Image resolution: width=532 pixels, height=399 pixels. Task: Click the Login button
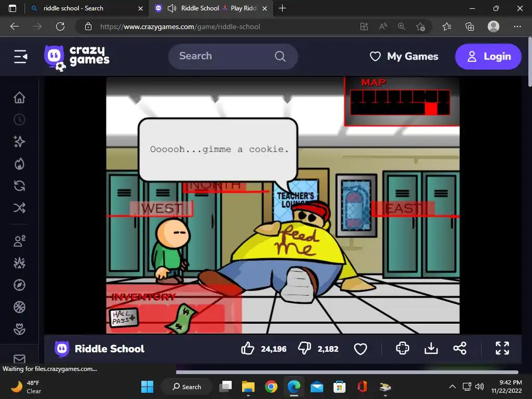pyautogui.click(x=488, y=56)
